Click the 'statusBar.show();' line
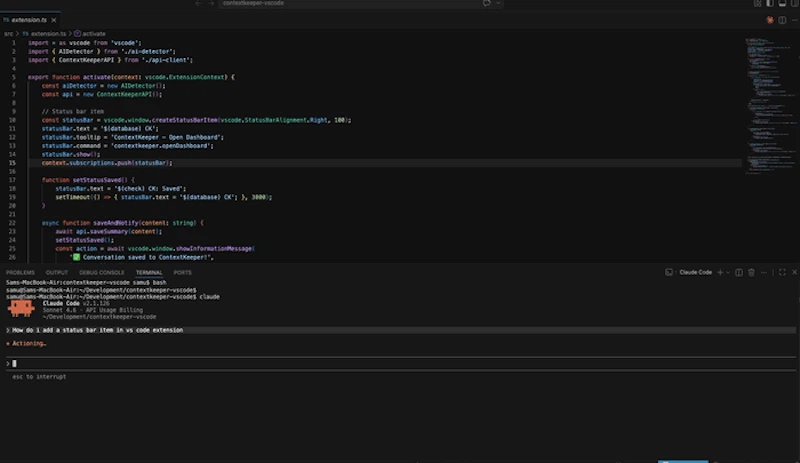 [71, 154]
